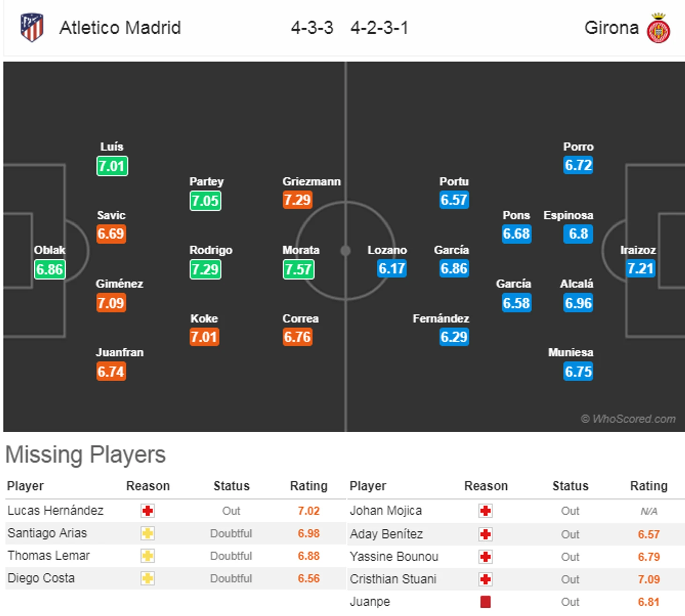Click Yassine Bounou red cross icon
The height and width of the screenshot is (616, 685).
tap(486, 556)
